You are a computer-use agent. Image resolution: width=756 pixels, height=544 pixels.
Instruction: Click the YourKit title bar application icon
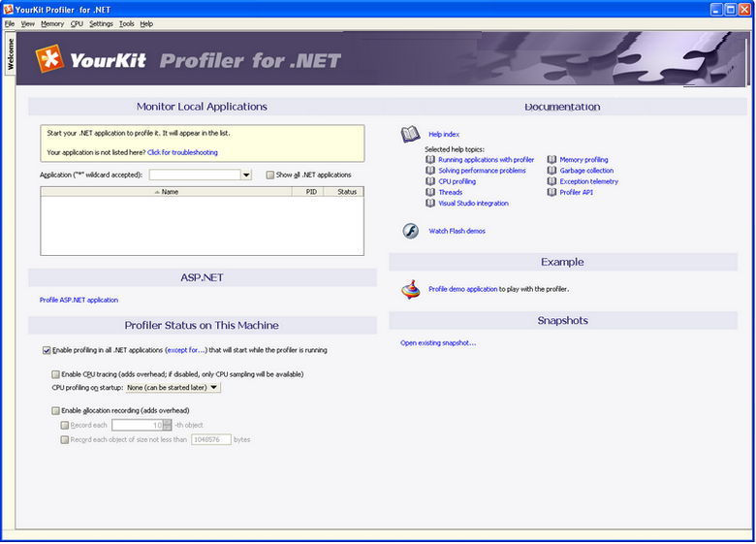click(8, 9)
